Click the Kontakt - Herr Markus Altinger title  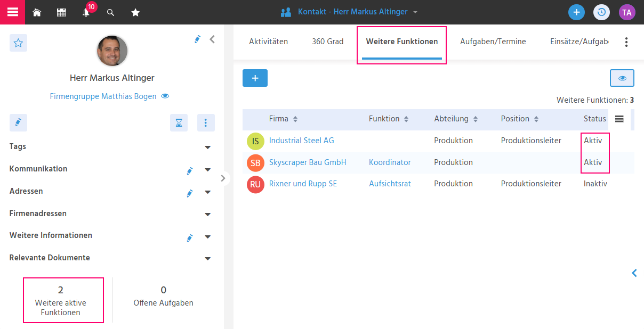click(x=352, y=12)
